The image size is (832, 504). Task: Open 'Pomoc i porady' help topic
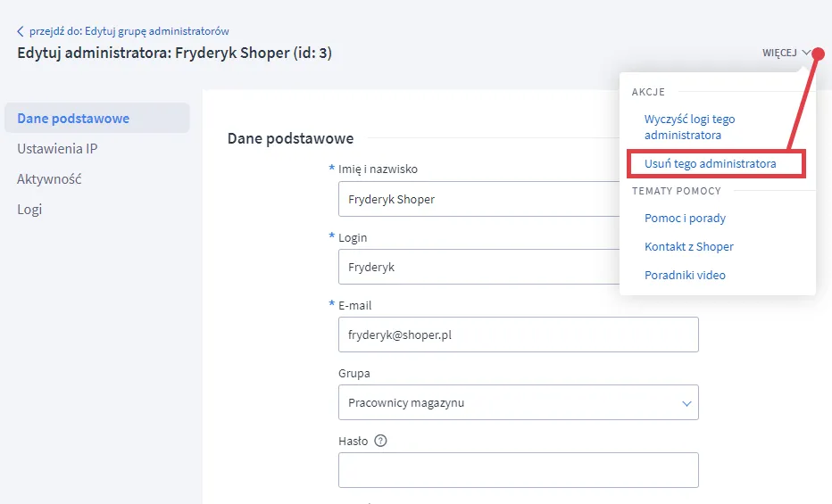point(685,218)
